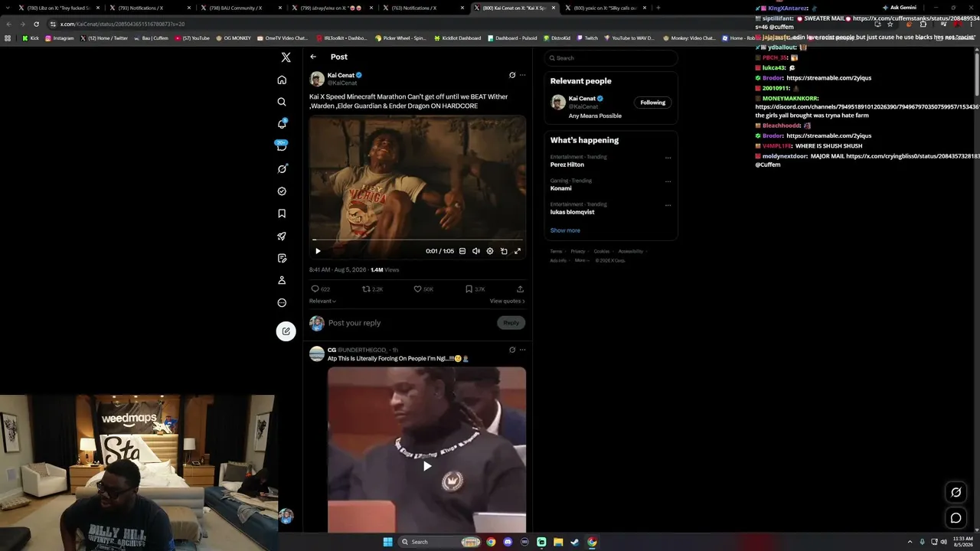This screenshot has height=551, width=980.
Task: Open Kai Cenat in Relevant people
Action: tap(583, 99)
